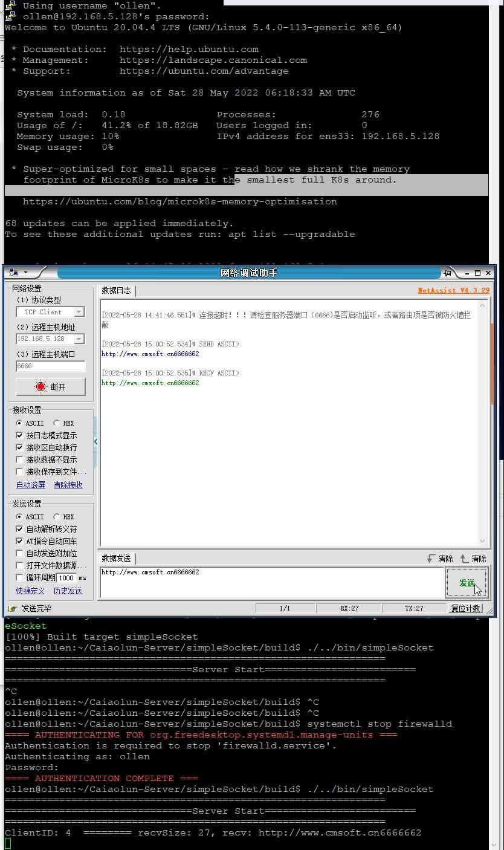Enable 打开文件数据源 checkbox

tap(19, 565)
